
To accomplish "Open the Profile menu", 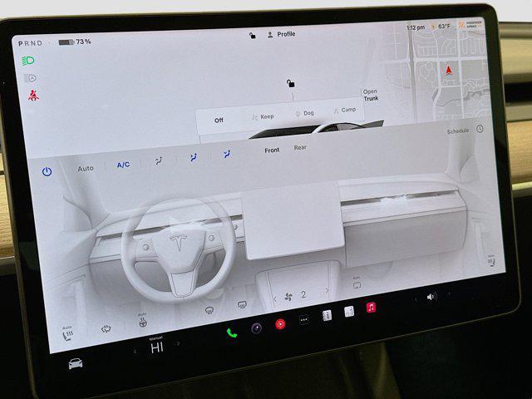I will coord(282,34).
